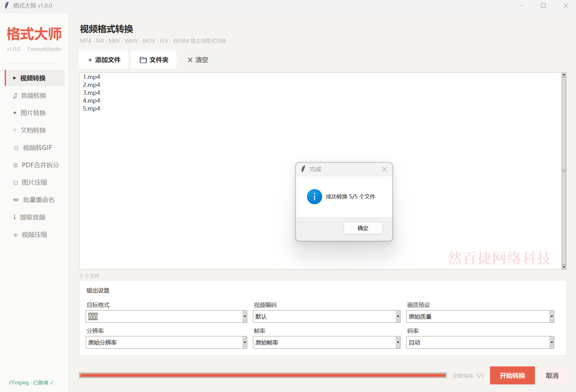
Task: Click the pencil icon beside 批量重命名
Action: click(x=16, y=200)
